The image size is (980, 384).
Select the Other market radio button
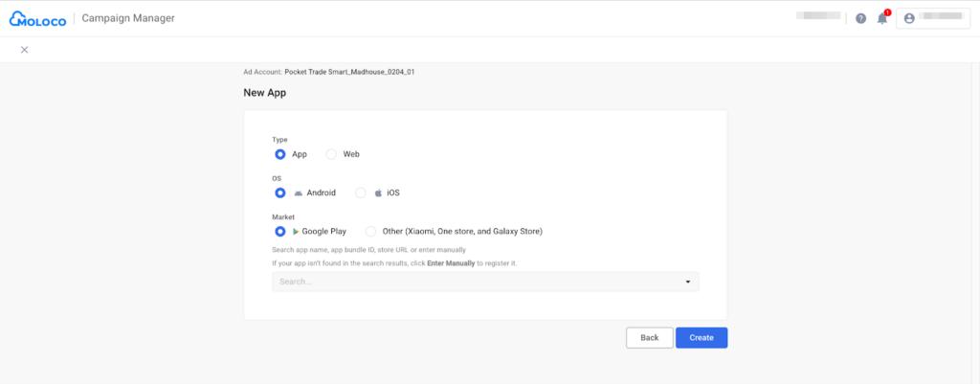coord(370,231)
